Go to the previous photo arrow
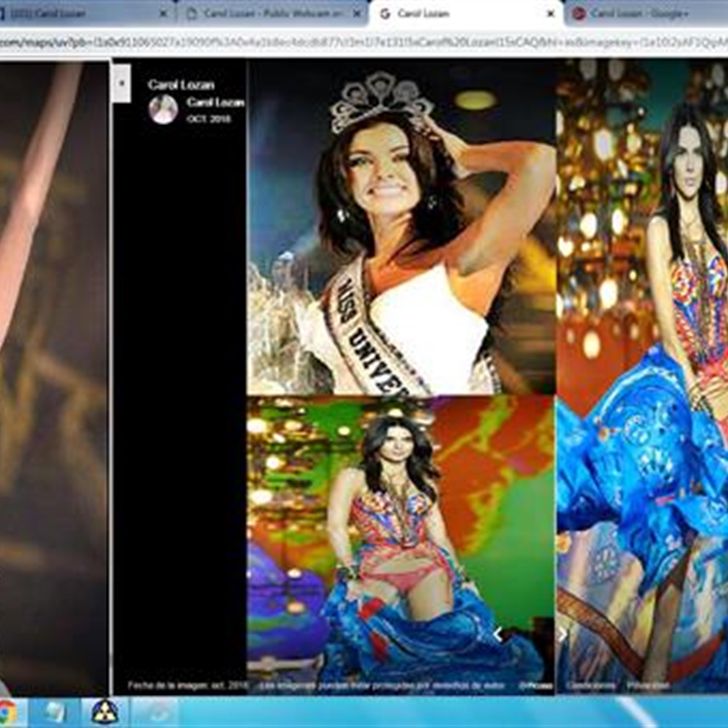The image size is (728, 728). click(498, 635)
